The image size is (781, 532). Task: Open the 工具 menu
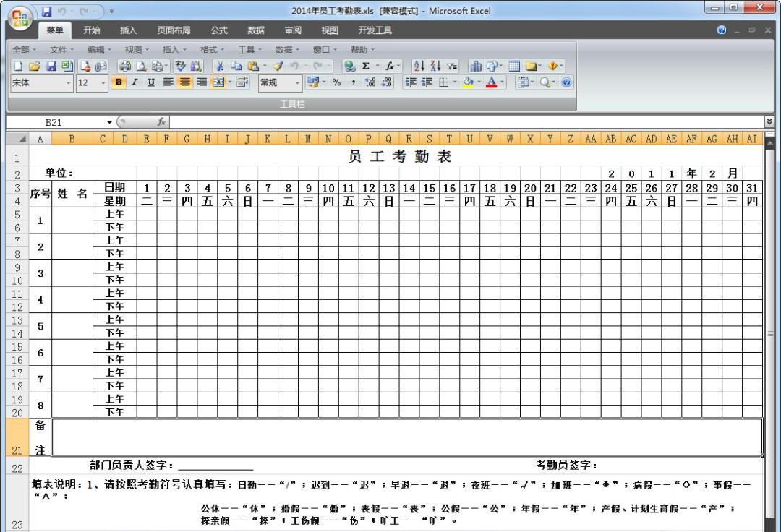pyautogui.click(x=246, y=49)
